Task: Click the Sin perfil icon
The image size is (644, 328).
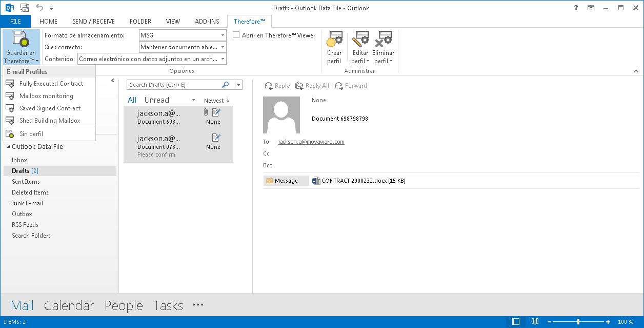Action: click(x=10, y=134)
